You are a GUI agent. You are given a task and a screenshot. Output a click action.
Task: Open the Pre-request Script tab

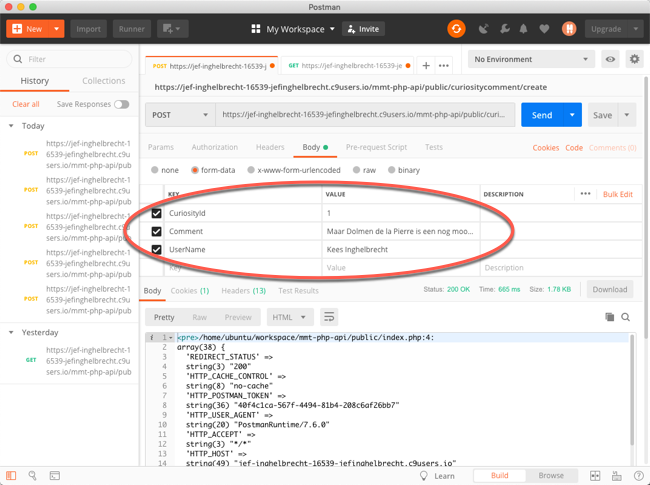click(x=376, y=147)
